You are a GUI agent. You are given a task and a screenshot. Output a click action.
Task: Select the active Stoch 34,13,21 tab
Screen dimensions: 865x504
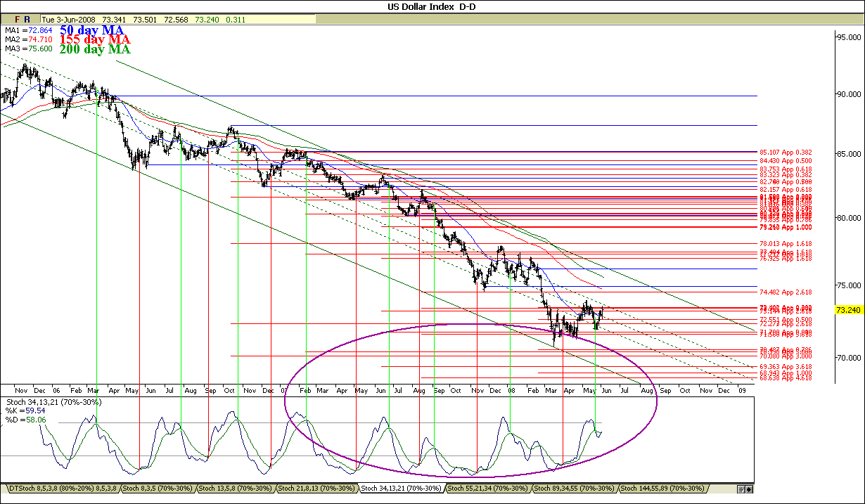pos(402,488)
